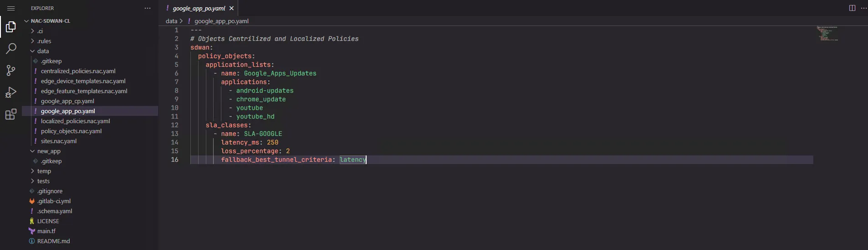This screenshot has width=868, height=250.
Task: Open the Run and Debug view
Action: [11, 92]
